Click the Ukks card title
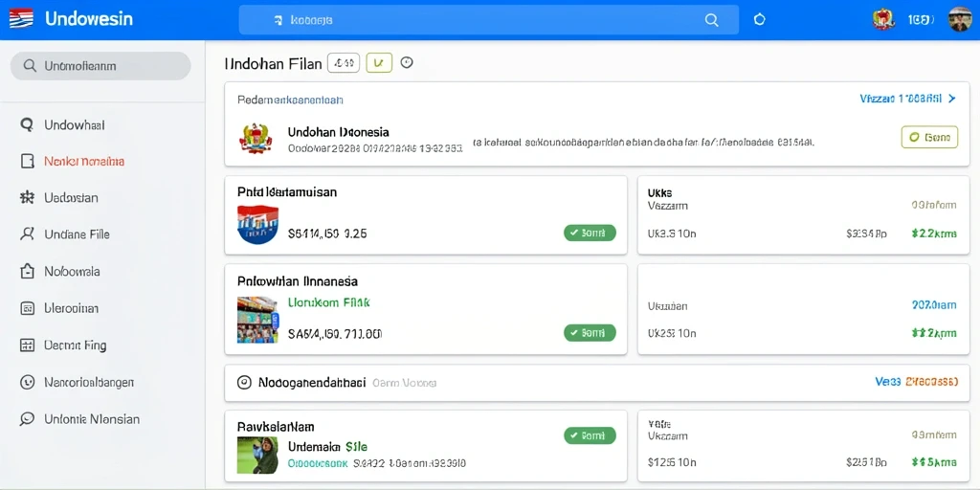The height and width of the screenshot is (490, 980). coord(659,193)
